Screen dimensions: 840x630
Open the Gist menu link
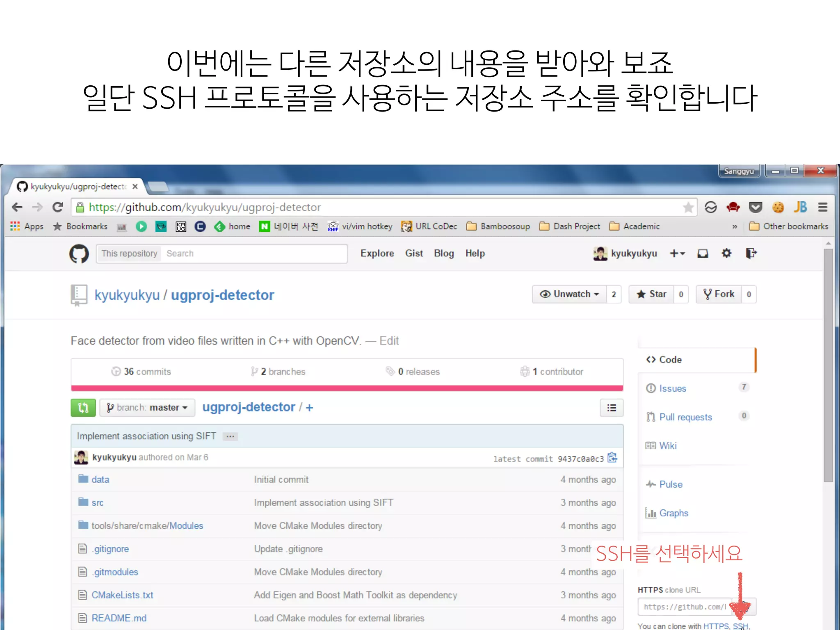[x=414, y=253]
